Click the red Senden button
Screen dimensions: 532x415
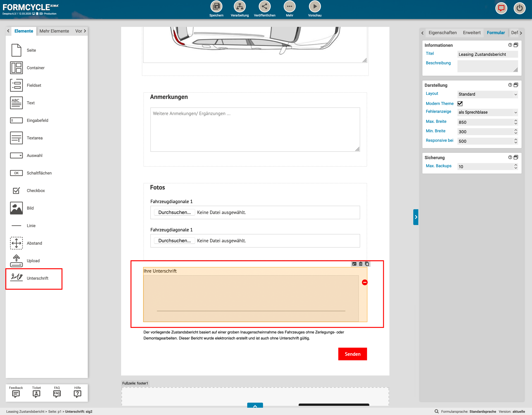(352, 354)
